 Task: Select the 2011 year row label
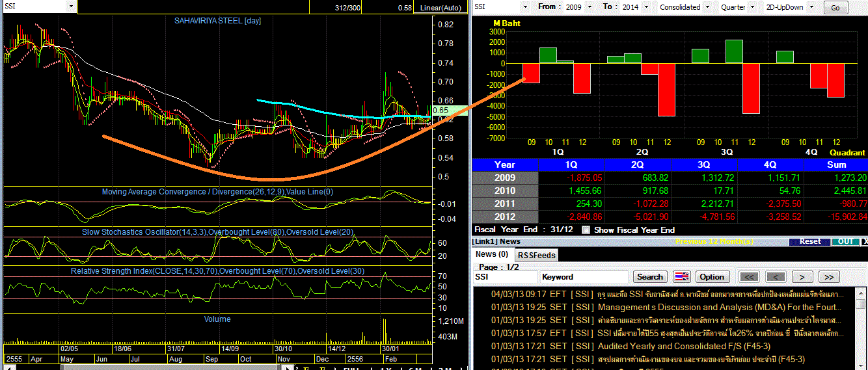coord(505,204)
